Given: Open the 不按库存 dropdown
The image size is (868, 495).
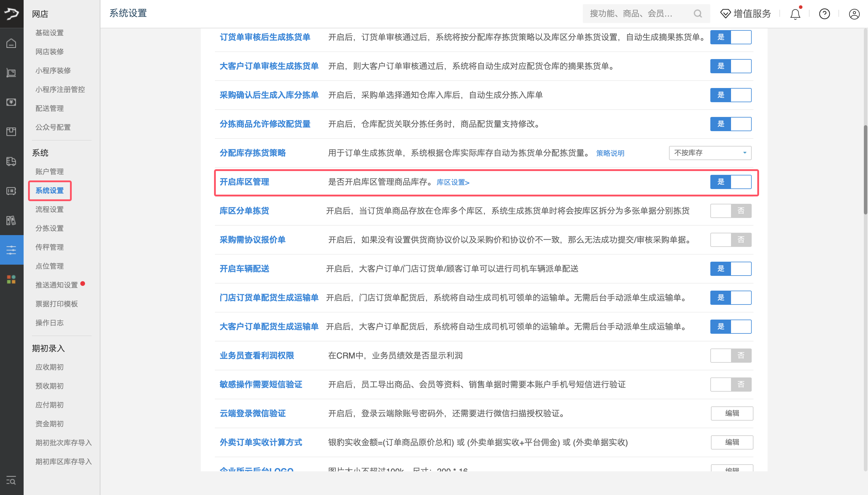Looking at the screenshot, I should click(710, 153).
